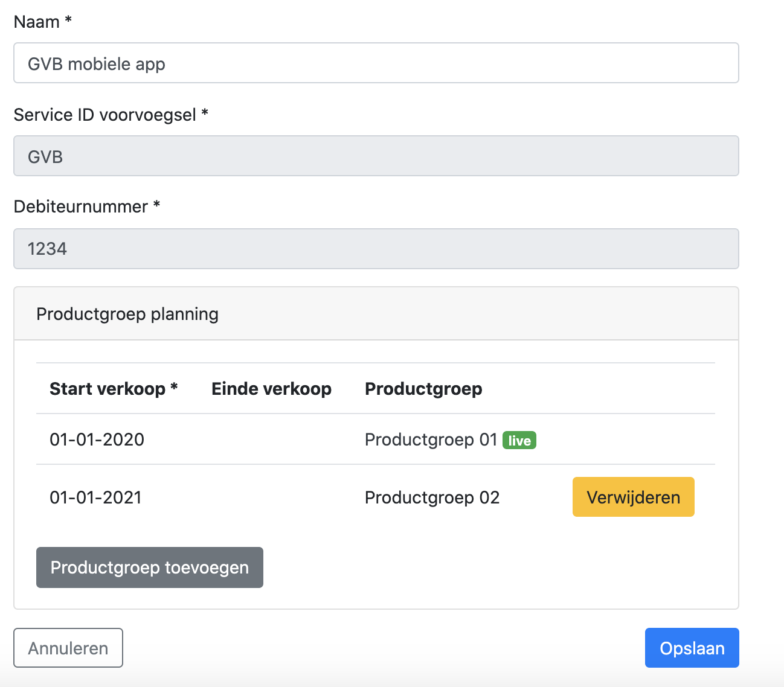Select the start date 01-01-2021
The height and width of the screenshot is (687, 784).
pyautogui.click(x=95, y=497)
